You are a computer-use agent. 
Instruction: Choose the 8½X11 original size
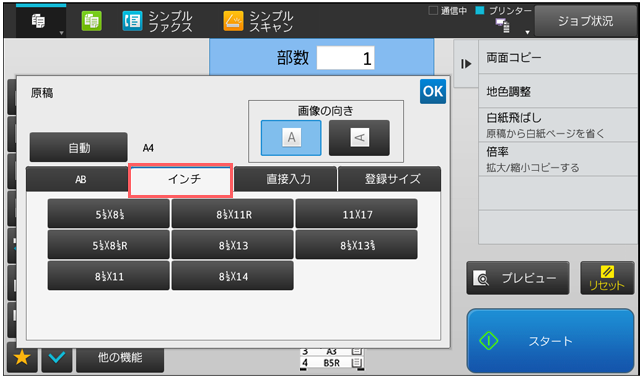click(x=109, y=276)
